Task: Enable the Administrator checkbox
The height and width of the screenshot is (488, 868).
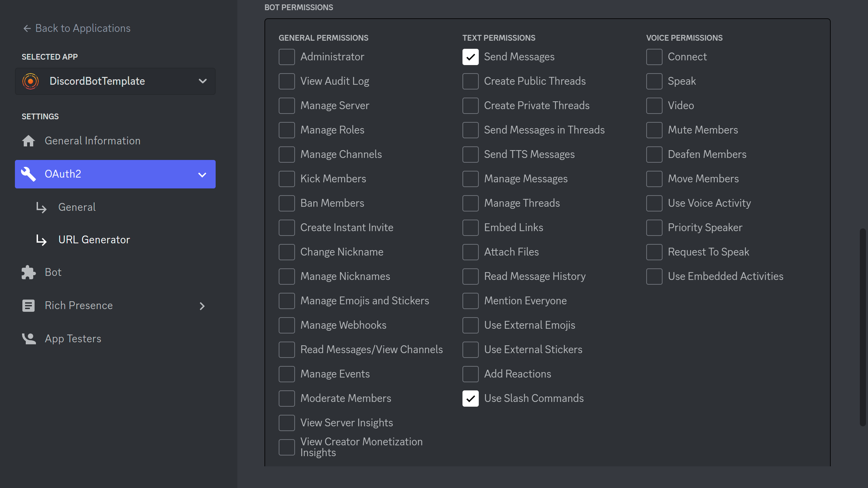Action: click(x=287, y=57)
